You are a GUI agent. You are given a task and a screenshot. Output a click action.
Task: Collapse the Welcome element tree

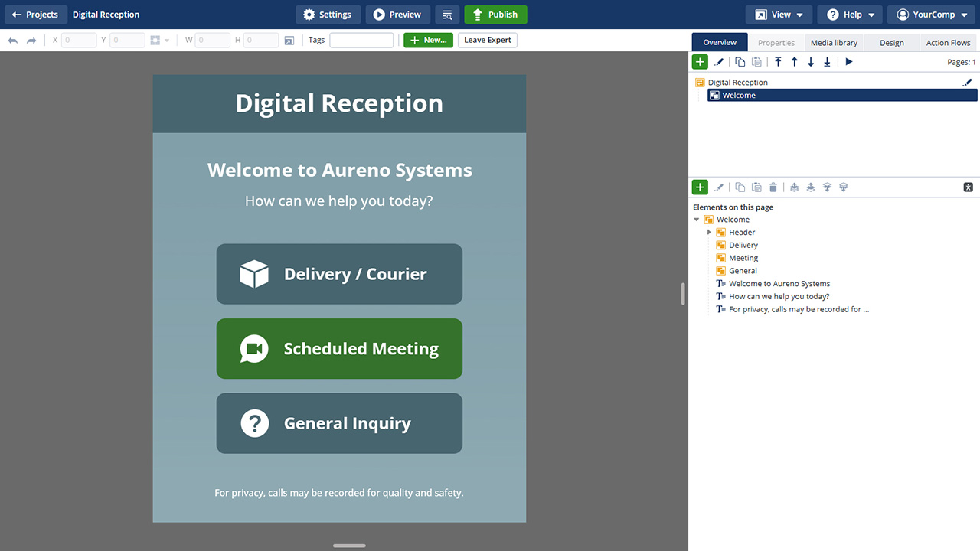tap(697, 219)
